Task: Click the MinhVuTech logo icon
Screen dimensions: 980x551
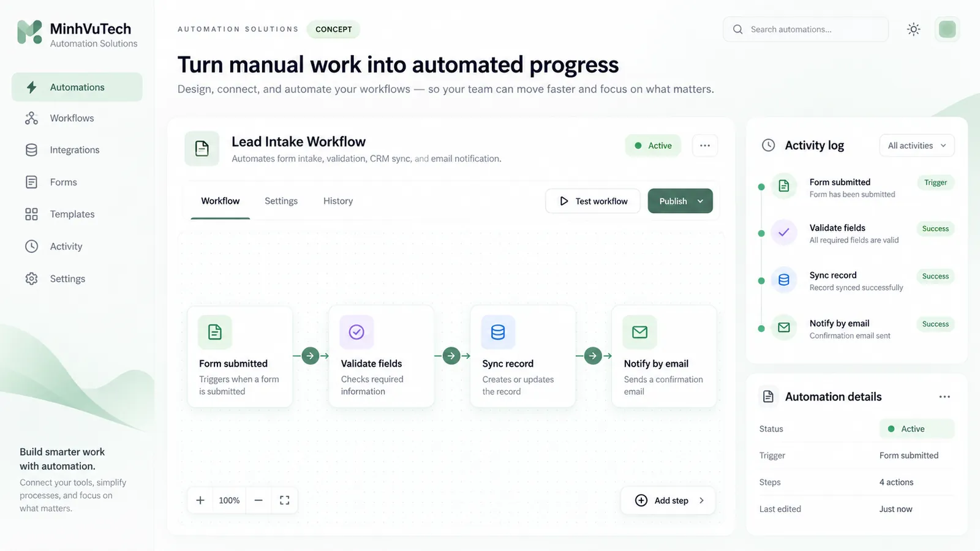Action: [29, 32]
